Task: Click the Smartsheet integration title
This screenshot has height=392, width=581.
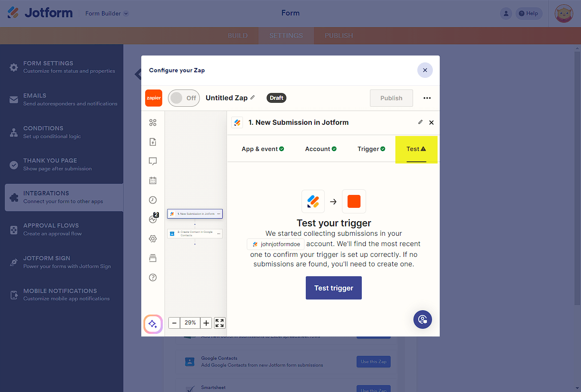Action: [x=213, y=387]
